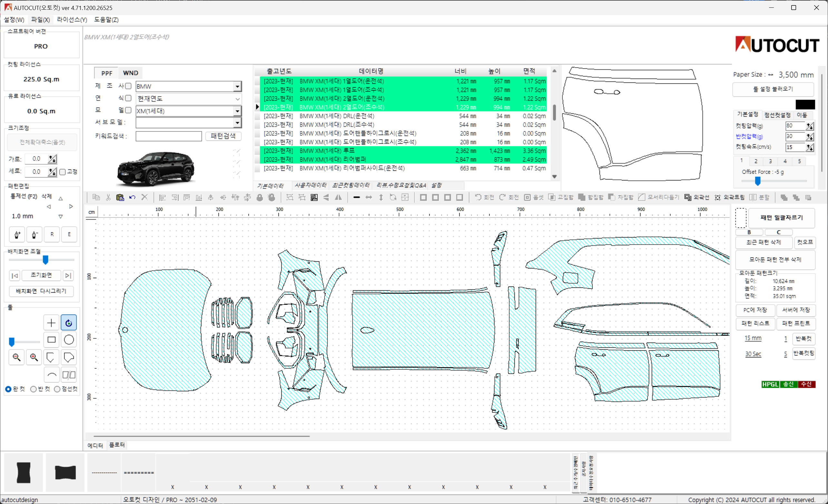Select the rotate tool in the tools panel
The height and width of the screenshot is (504, 828).
pyautogui.click(x=69, y=323)
